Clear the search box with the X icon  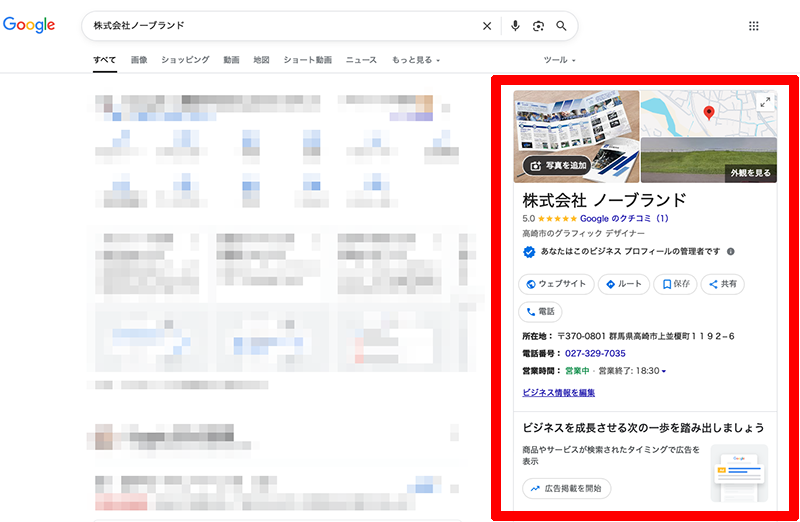tap(487, 26)
